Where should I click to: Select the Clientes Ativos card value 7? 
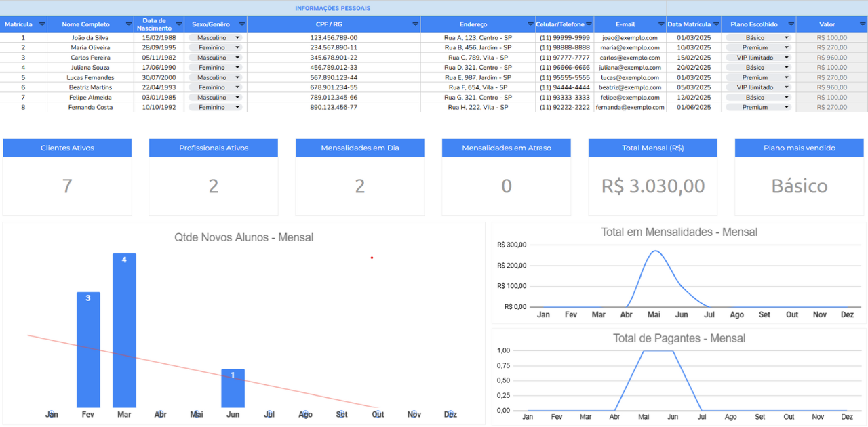point(67,186)
